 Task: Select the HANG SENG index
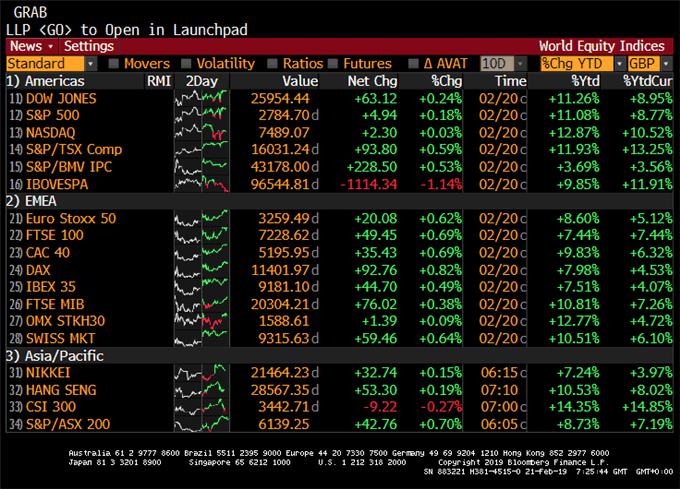[61, 390]
